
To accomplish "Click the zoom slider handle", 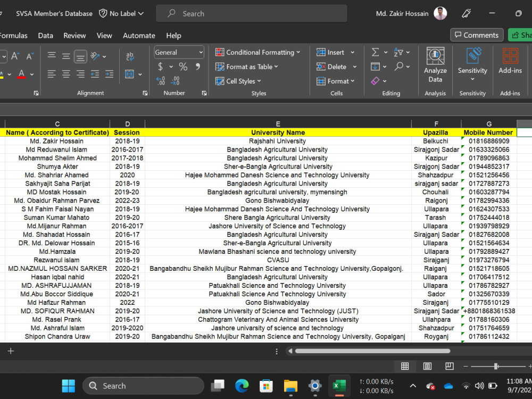I will pos(496,366).
